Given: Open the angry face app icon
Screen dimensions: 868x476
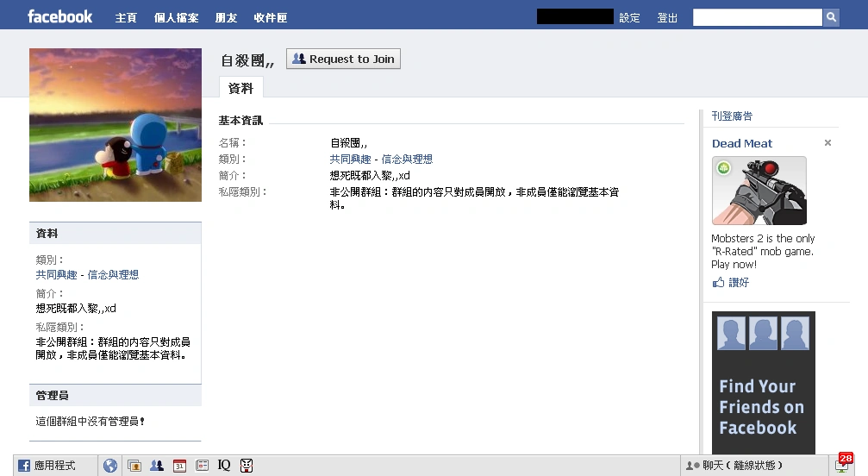Looking at the screenshot, I should point(247,466).
